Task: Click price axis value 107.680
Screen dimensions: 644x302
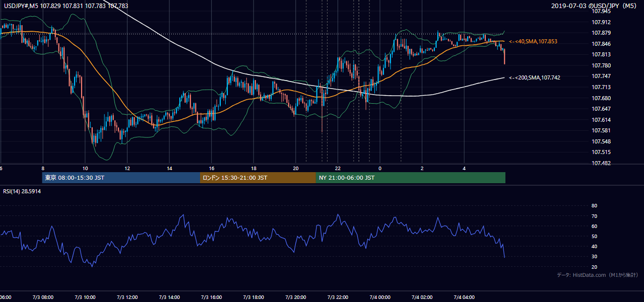Action: [601, 98]
